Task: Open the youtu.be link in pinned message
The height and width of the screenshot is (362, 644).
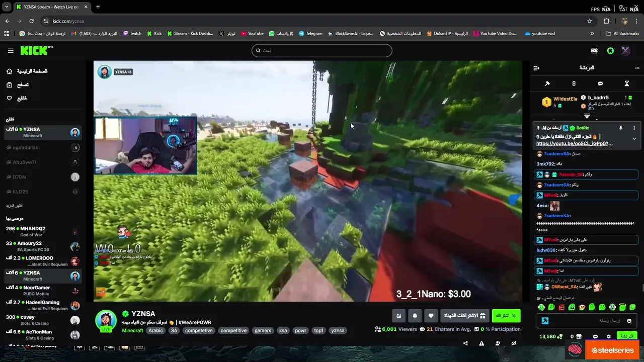Action: point(574,144)
